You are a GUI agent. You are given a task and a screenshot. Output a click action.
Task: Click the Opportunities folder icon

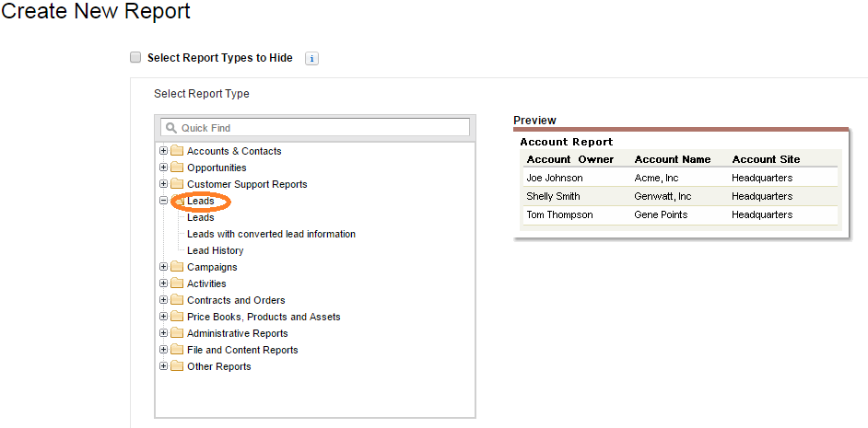point(177,168)
